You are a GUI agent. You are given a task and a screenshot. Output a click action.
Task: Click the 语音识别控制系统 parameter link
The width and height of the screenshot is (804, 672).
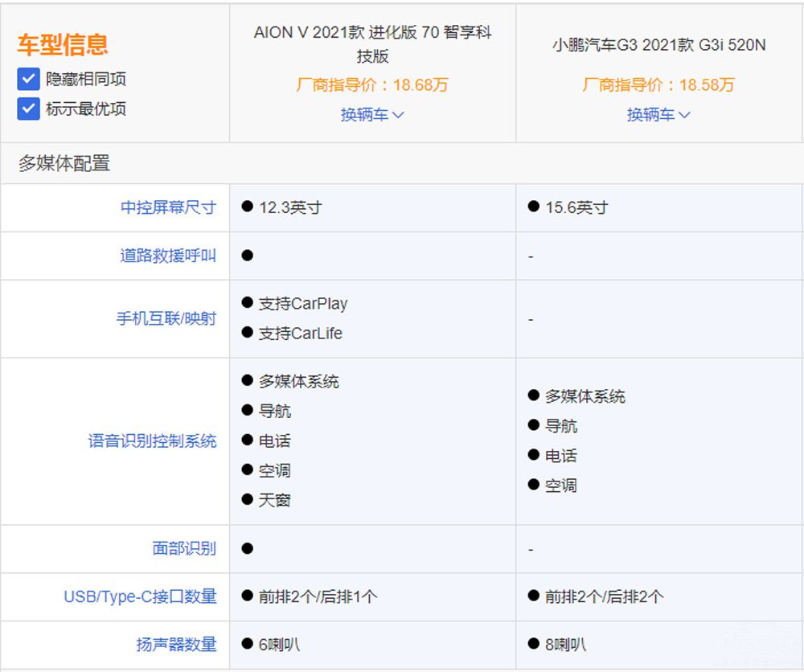click(x=152, y=440)
